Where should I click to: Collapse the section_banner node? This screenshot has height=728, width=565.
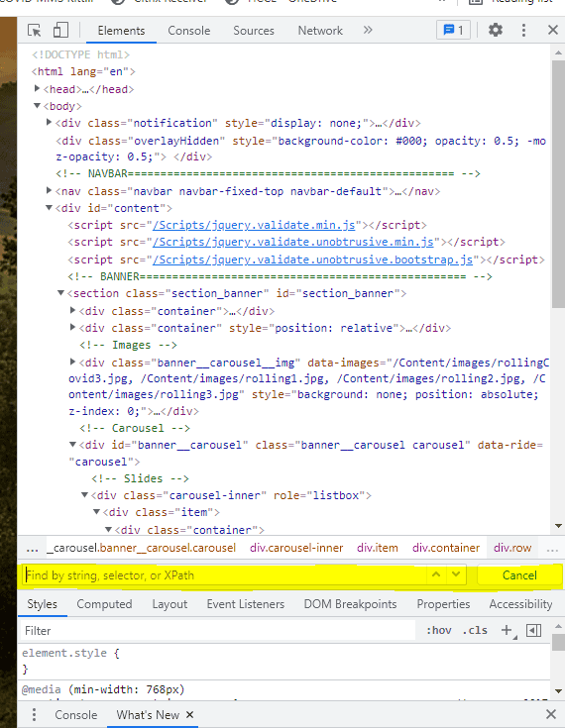(60, 293)
